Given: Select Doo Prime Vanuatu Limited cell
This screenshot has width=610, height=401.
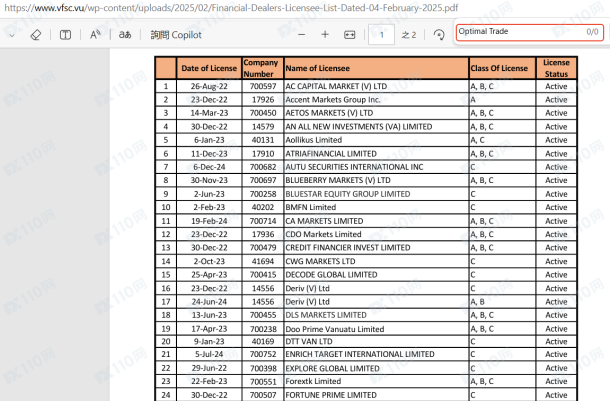Looking at the screenshot, I should point(376,329).
